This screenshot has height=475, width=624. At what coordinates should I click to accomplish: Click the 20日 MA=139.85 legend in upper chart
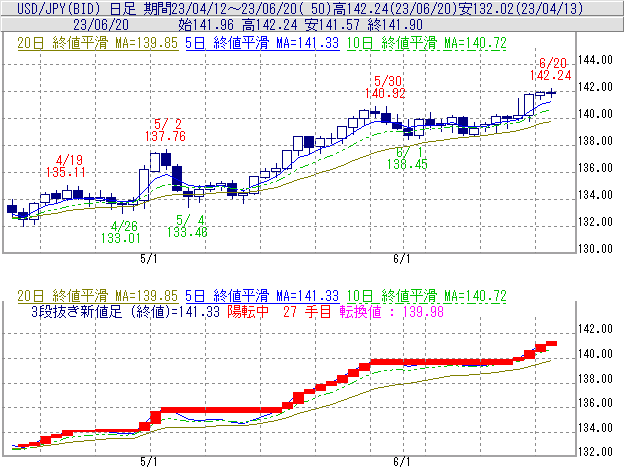98,43
